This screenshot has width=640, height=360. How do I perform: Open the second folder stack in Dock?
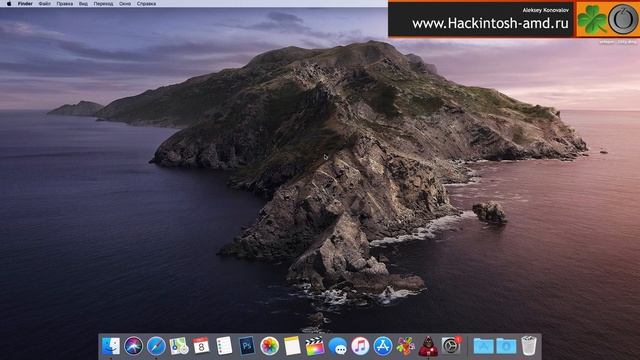click(x=506, y=346)
